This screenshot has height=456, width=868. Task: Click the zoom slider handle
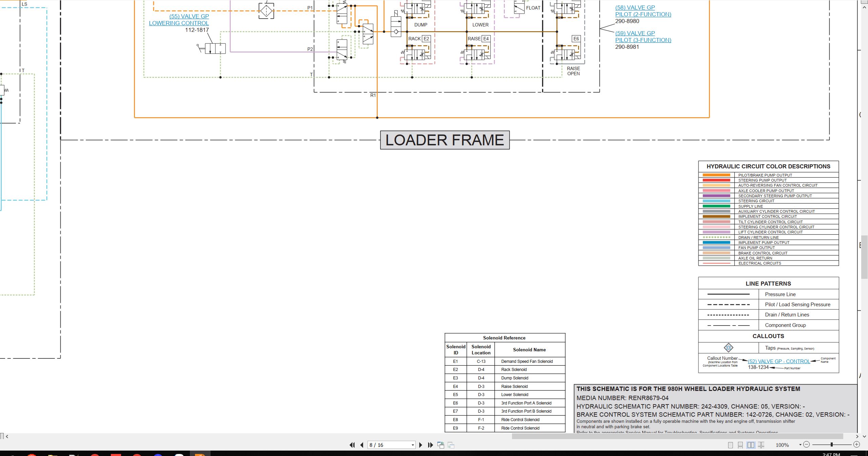pyautogui.click(x=831, y=444)
